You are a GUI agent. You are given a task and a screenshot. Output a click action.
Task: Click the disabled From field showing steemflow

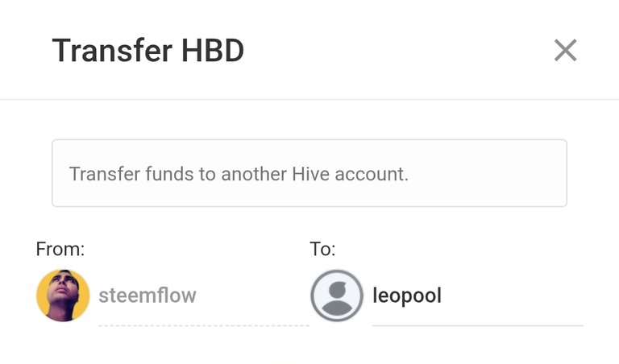pos(204,296)
